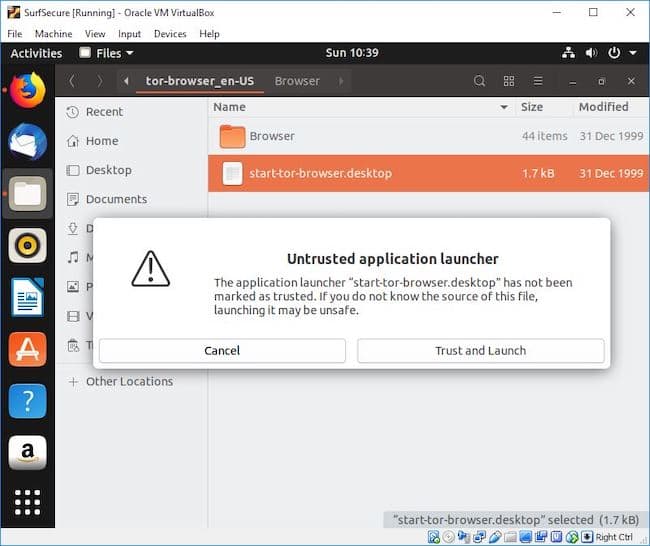
Task: Click the 1.7 kB size cell
Action: (538, 173)
